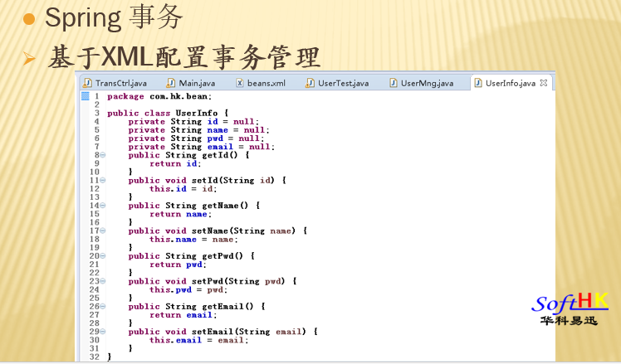Collapse the setEmail method at line 29
621x364 pixels.
[103, 332]
